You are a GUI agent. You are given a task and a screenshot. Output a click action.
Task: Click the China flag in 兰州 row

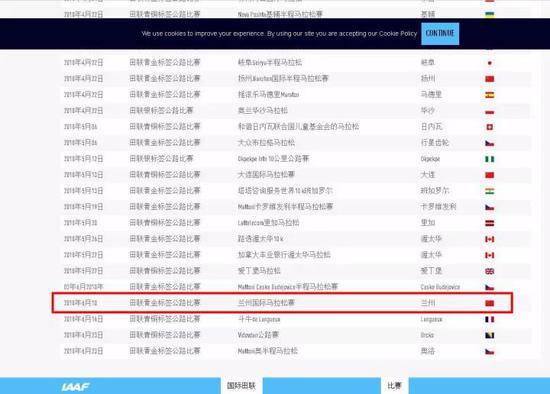pos(489,303)
